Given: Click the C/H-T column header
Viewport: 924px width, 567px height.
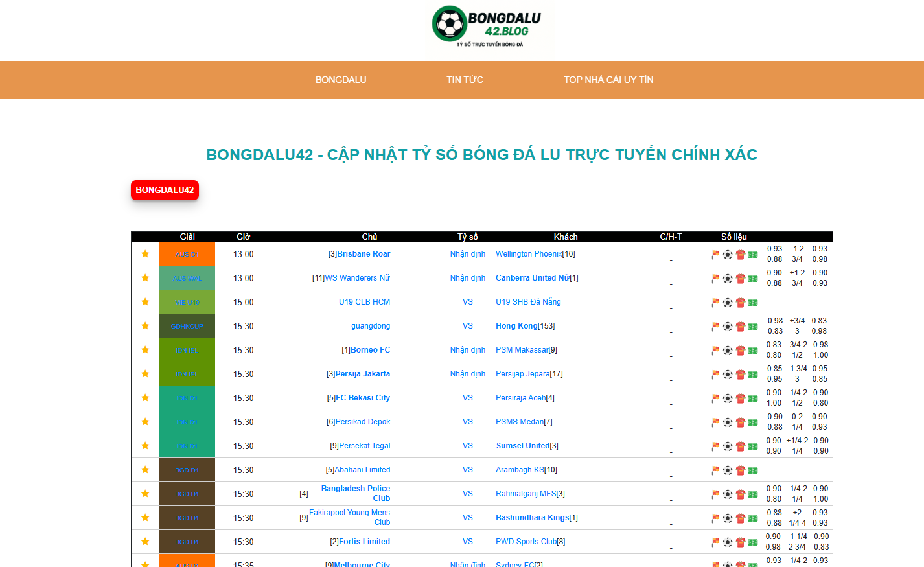Looking at the screenshot, I should (671, 237).
